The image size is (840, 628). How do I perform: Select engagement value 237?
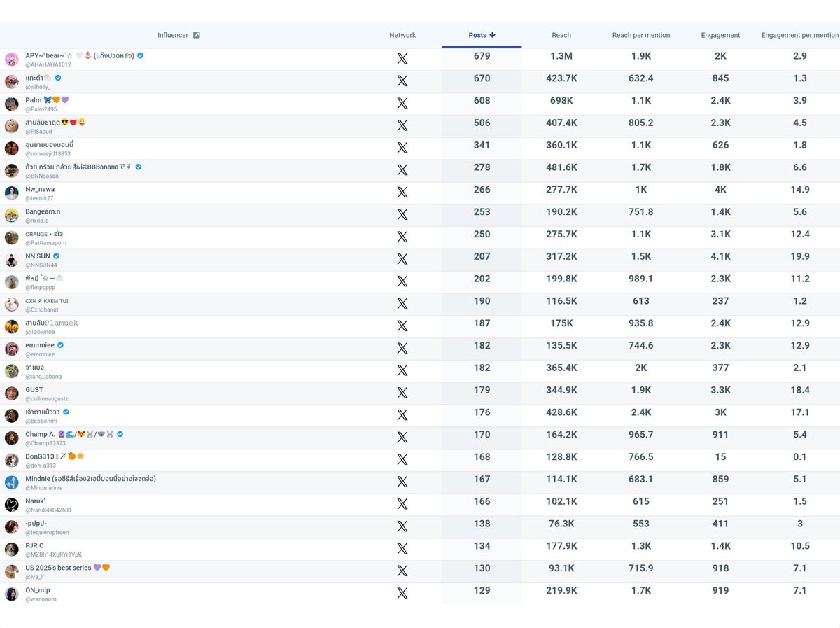coord(720,301)
